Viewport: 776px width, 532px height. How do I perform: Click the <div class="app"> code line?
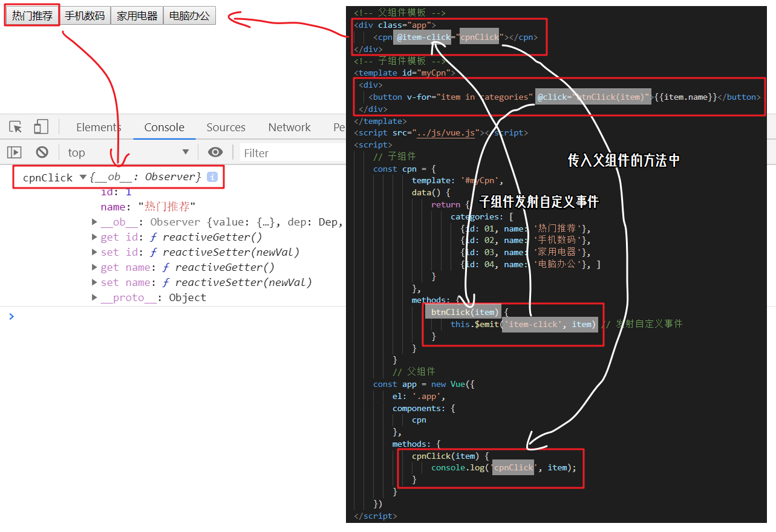click(x=395, y=25)
